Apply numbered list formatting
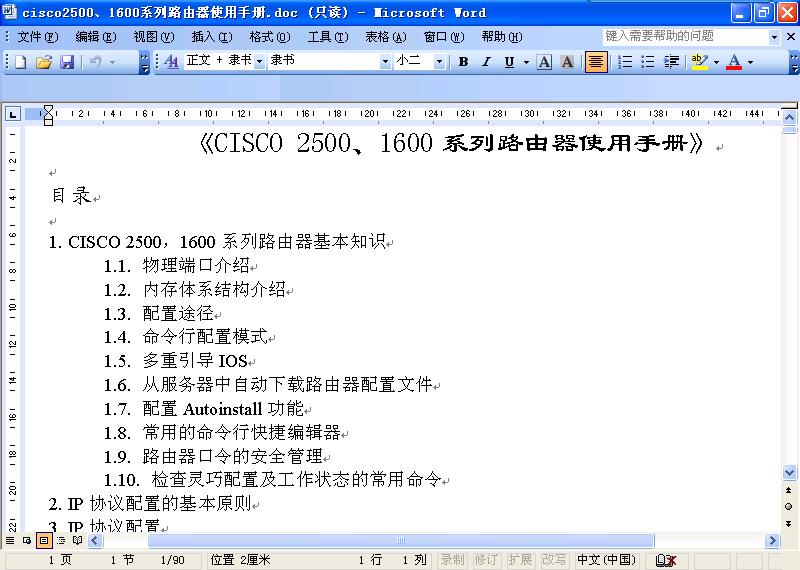The height and width of the screenshot is (570, 800). pos(625,62)
